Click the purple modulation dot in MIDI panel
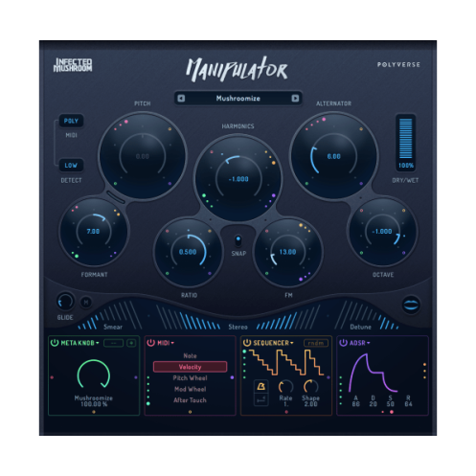 tap(232, 377)
